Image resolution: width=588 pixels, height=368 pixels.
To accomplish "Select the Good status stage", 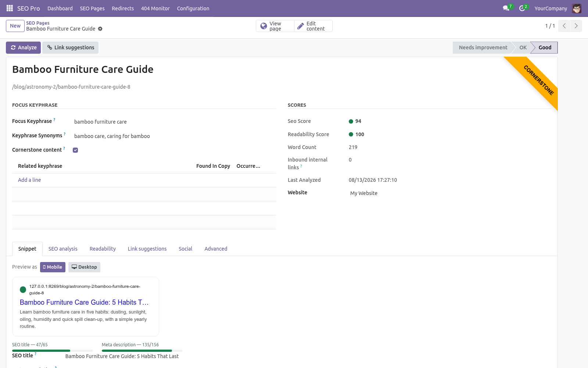I will coord(545,47).
